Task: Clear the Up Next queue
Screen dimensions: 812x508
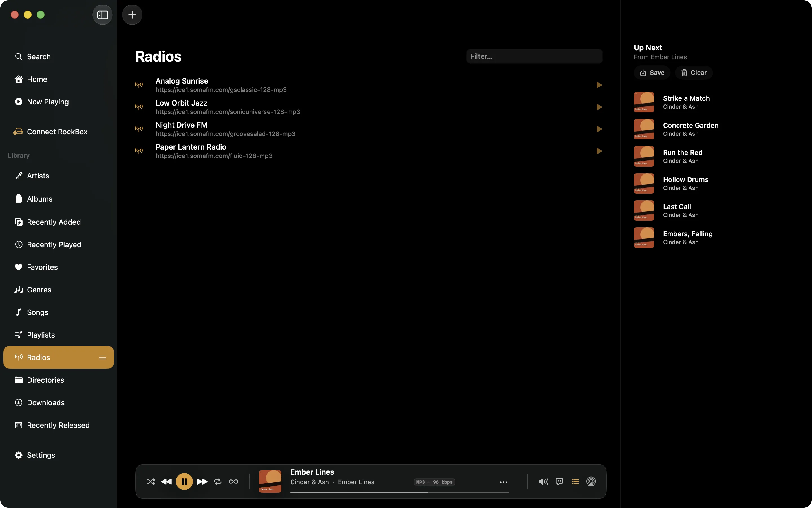Action: point(694,73)
